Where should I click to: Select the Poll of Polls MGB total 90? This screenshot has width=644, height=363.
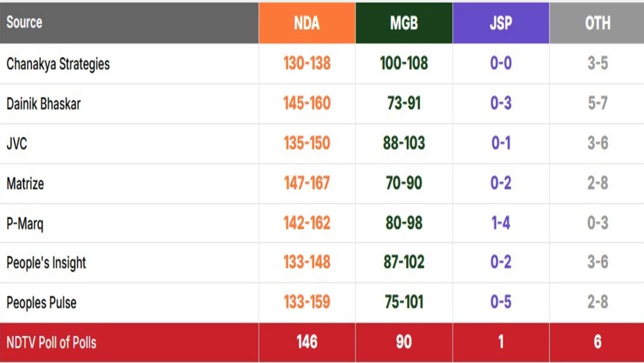pos(404,343)
